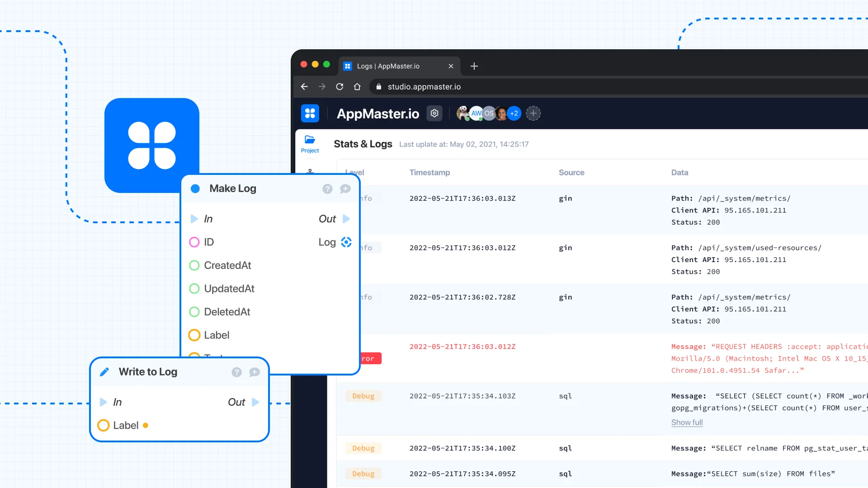Click the comment icon on Make Log block

345,189
